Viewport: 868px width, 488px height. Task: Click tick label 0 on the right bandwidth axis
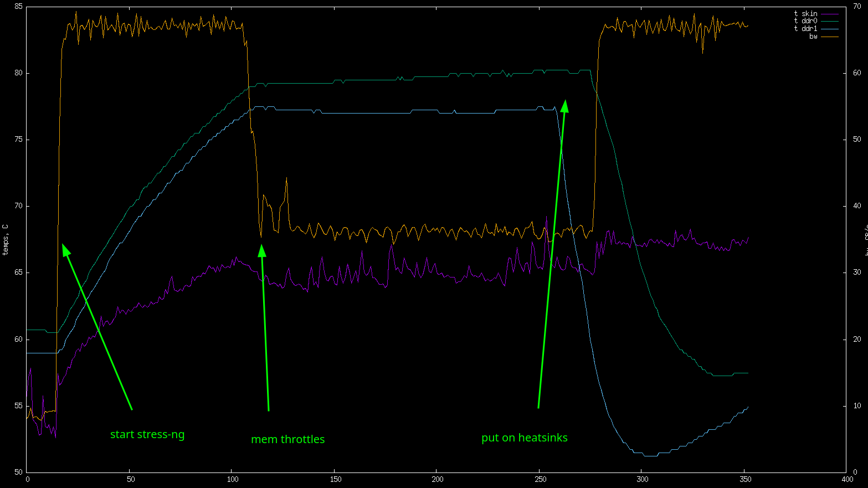pyautogui.click(x=855, y=472)
